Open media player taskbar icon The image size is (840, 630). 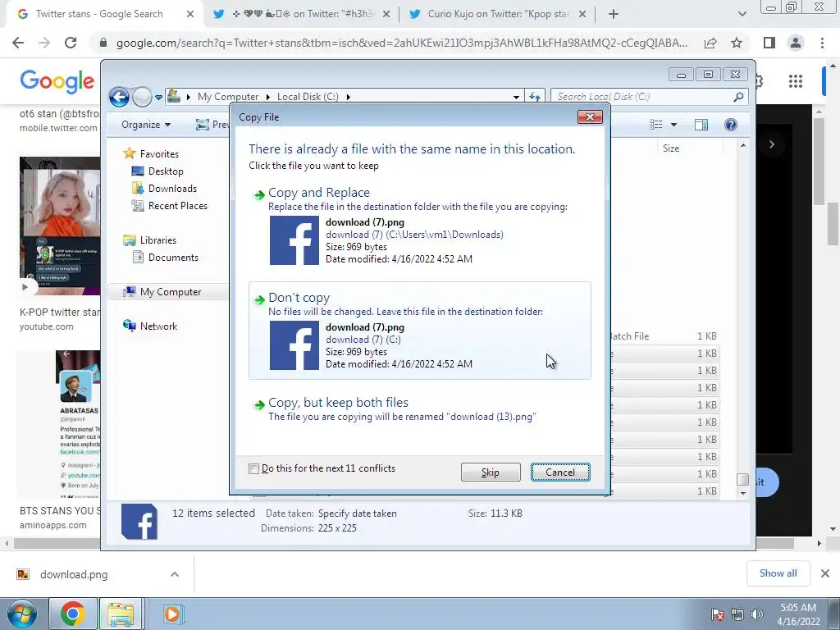[x=172, y=614]
